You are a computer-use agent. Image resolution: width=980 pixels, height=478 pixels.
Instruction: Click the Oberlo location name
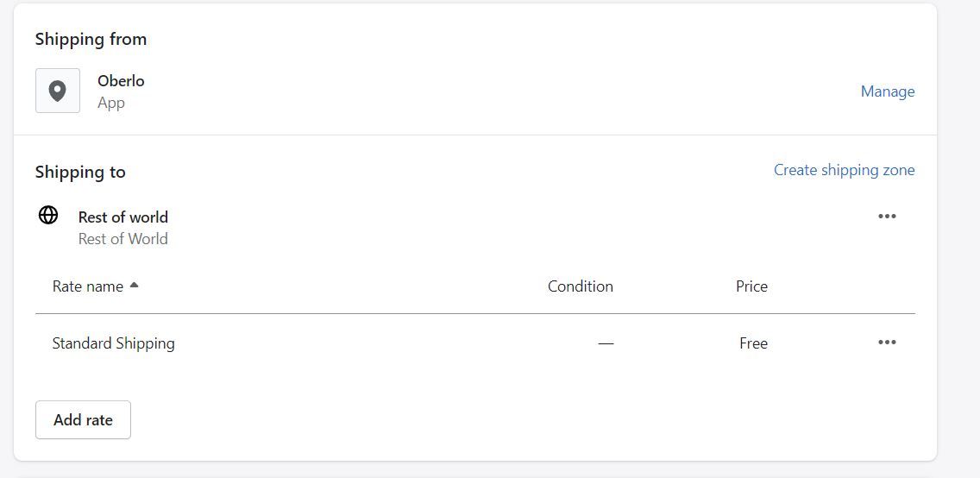coord(121,81)
